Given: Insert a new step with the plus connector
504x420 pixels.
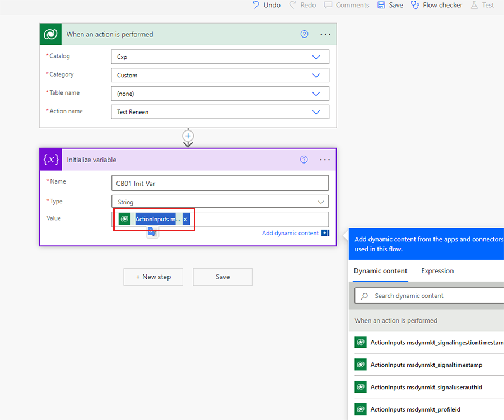Looking at the screenshot, I should coord(188,136).
